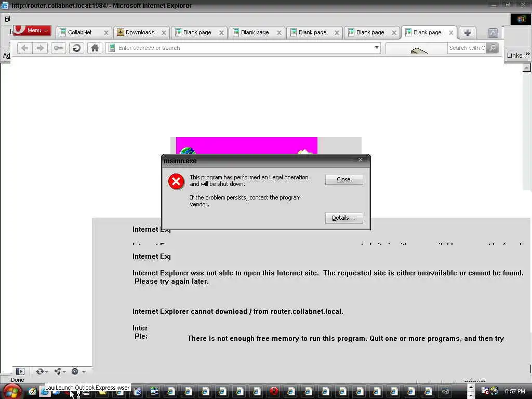Click the Links toolbar label

(514, 55)
